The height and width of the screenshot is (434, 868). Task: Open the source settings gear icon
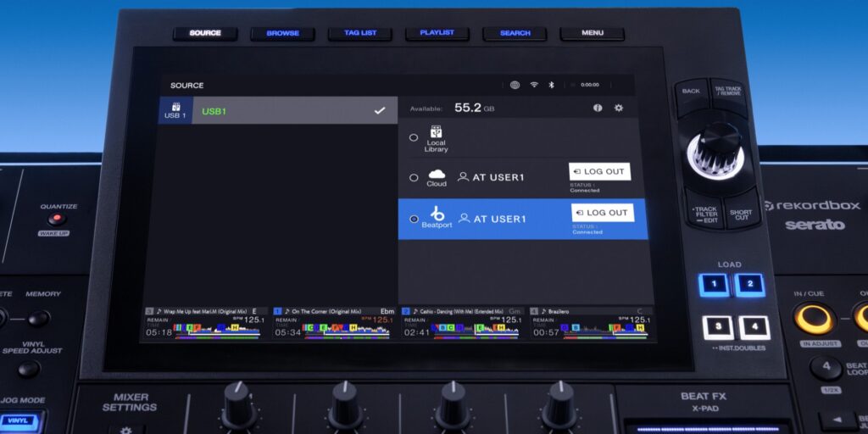tap(618, 108)
